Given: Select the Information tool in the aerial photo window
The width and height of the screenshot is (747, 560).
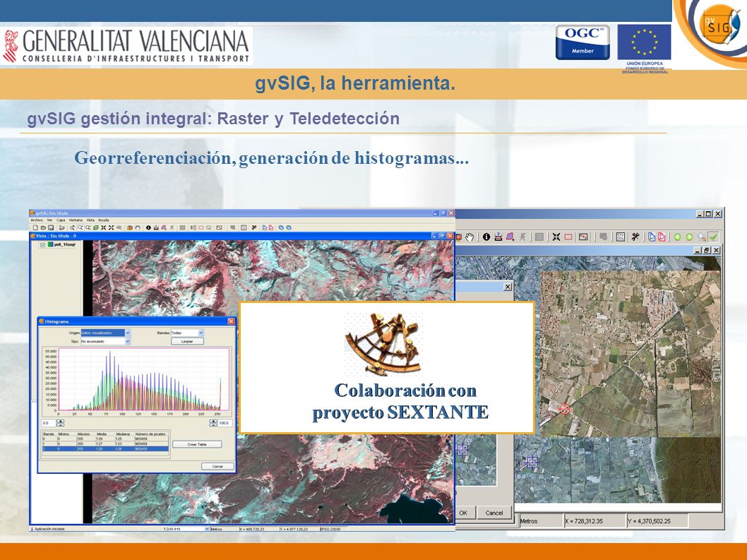Looking at the screenshot, I should pos(486,237).
